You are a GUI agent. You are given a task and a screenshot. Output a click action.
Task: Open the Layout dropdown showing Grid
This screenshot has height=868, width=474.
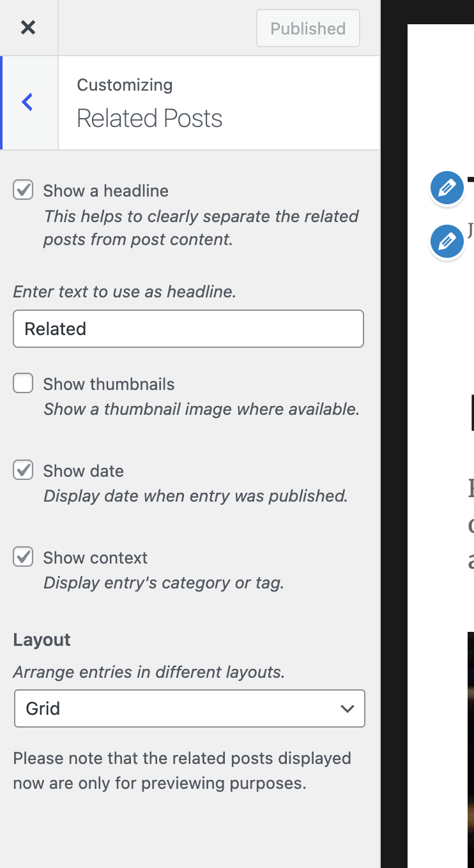point(189,708)
